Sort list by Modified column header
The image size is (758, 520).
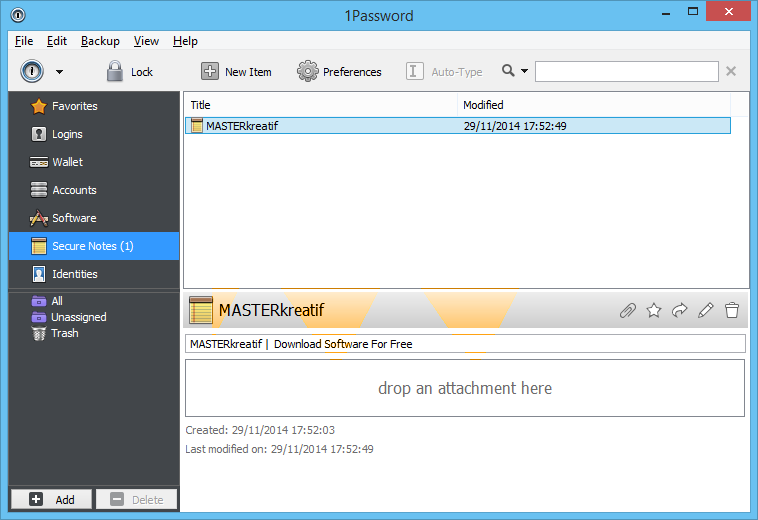click(594, 105)
